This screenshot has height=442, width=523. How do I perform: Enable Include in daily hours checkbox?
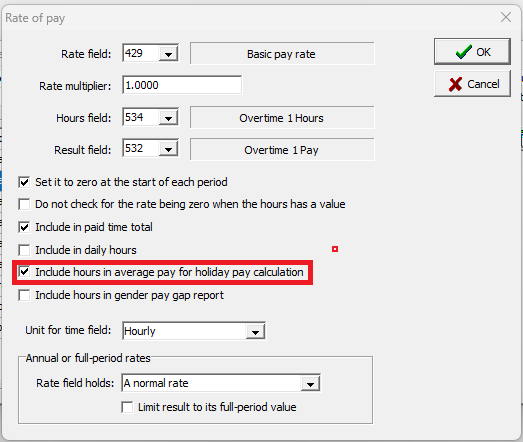click(x=24, y=250)
